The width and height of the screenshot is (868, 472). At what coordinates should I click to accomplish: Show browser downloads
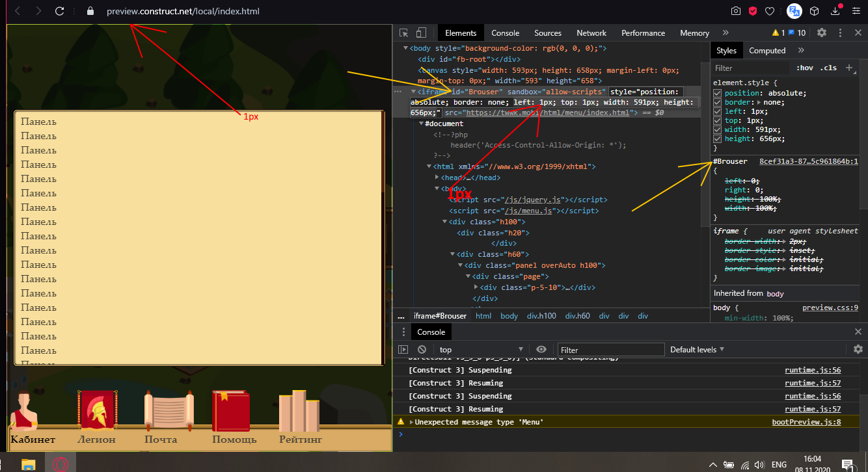[x=836, y=11]
